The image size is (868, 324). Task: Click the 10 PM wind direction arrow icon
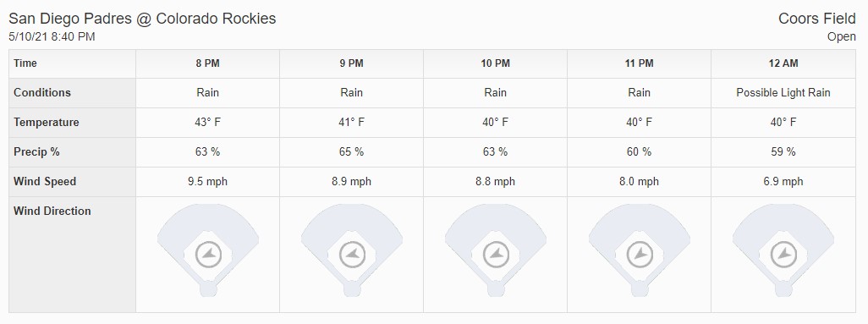coord(496,255)
